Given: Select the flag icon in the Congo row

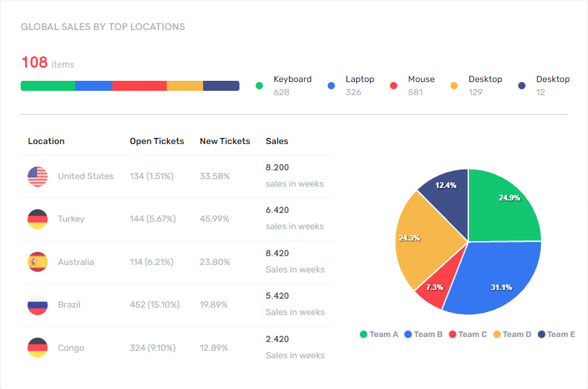Looking at the screenshot, I should pos(38,348).
